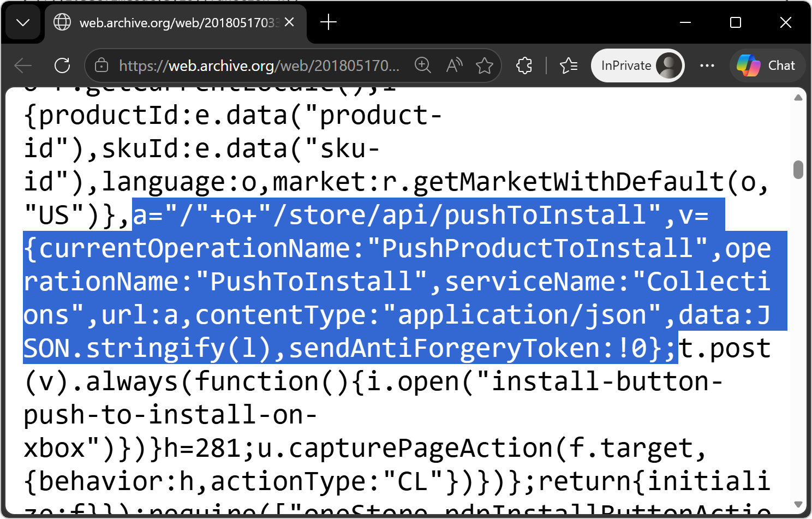812x519 pixels.
Task: Close the web.archive.org tab
Action: pos(290,22)
